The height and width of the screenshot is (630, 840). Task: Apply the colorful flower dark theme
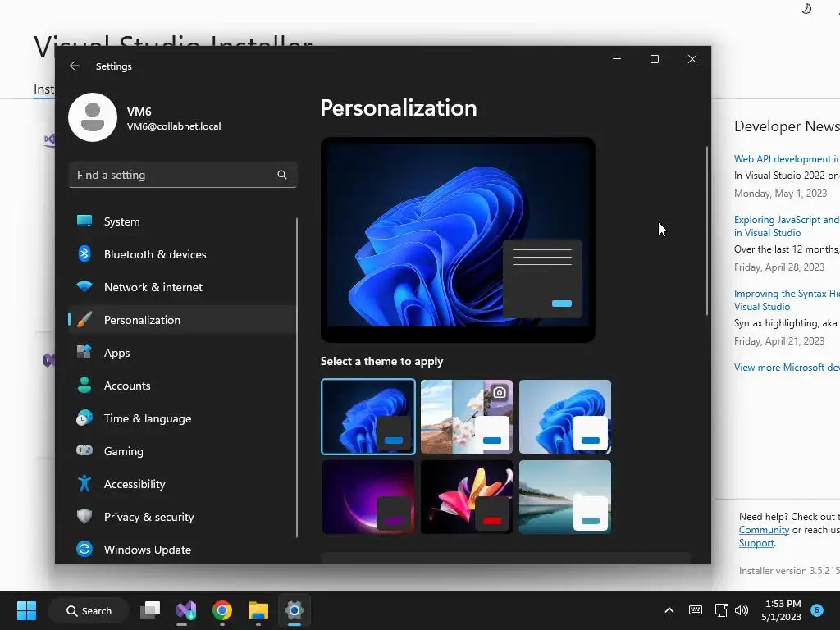click(x=467, y=497)
